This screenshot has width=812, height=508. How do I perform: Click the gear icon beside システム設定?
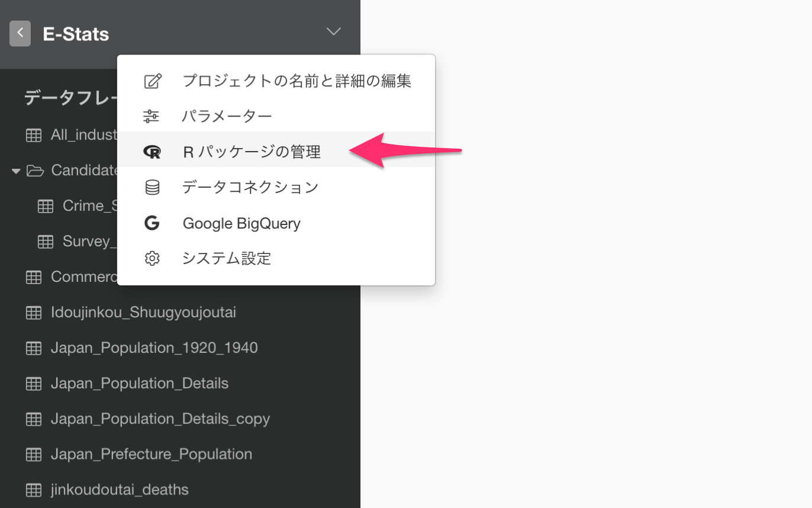pyautogui.click(x=152, y=259)
